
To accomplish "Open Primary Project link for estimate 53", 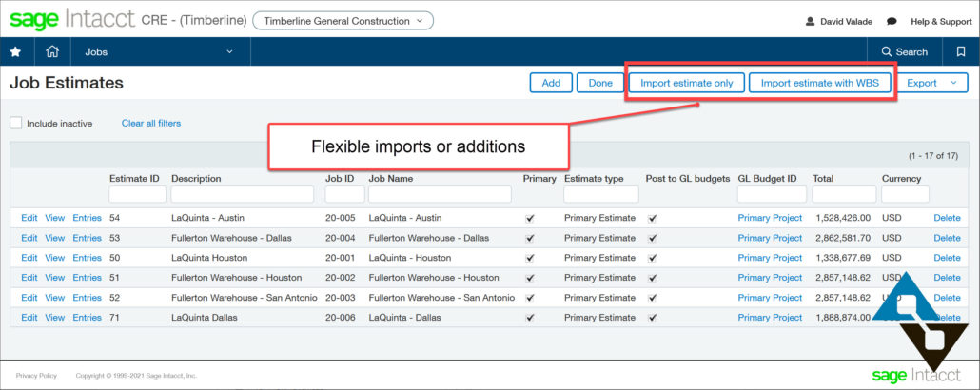I will [770, 238].
